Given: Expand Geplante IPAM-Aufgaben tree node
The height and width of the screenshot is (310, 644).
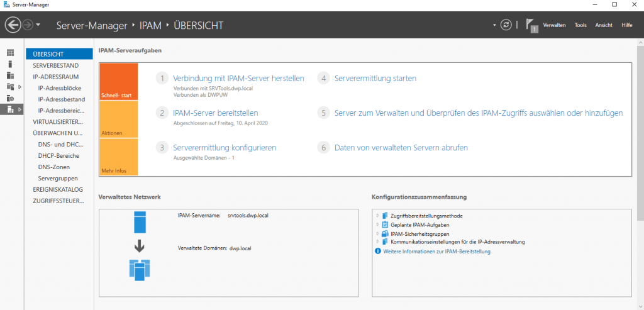Looking at the screenshot, I should click(378, 224).
